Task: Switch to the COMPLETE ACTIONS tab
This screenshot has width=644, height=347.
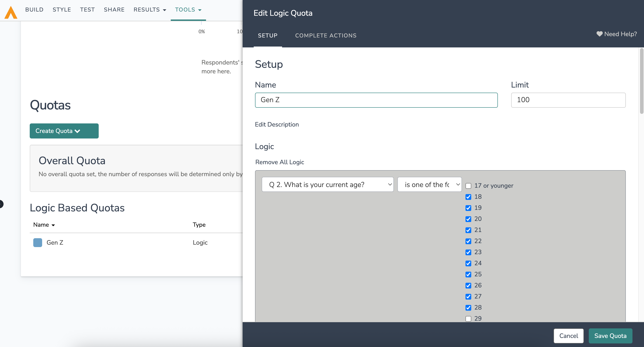Action: [x=326, y=35]
